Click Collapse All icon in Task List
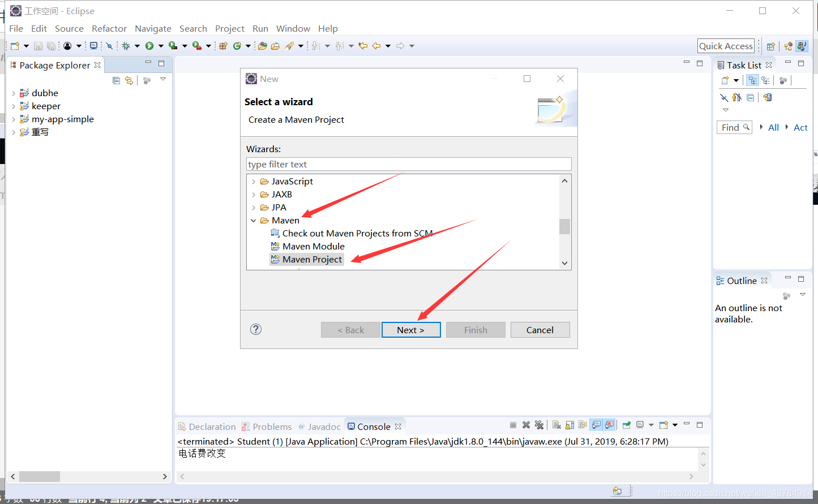 pos(751,97)
